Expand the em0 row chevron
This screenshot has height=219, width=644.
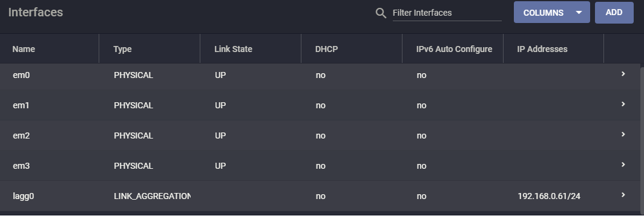click(x=623, y=74)
